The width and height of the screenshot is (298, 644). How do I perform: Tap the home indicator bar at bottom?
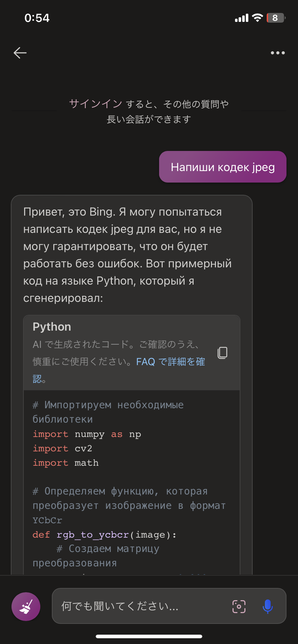(149, 636)
